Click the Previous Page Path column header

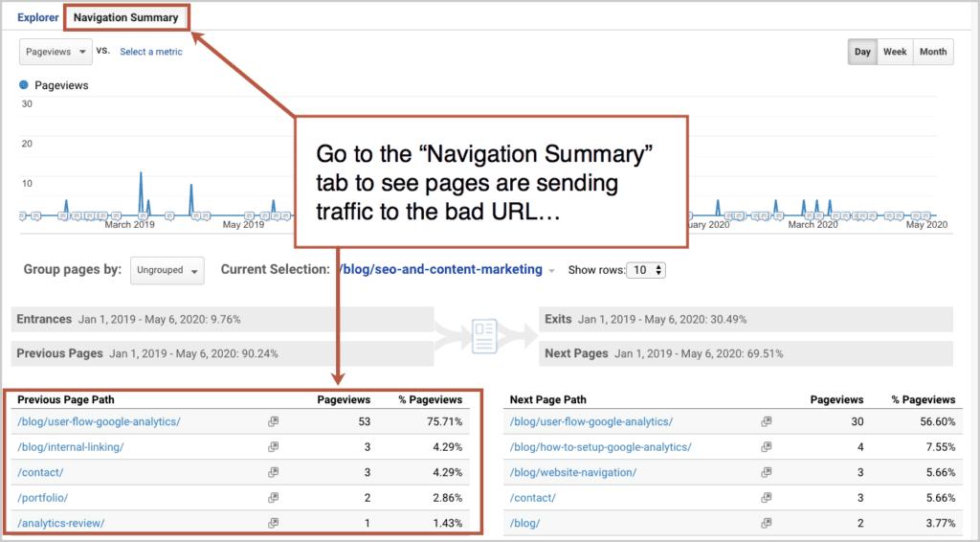[66, 399]
